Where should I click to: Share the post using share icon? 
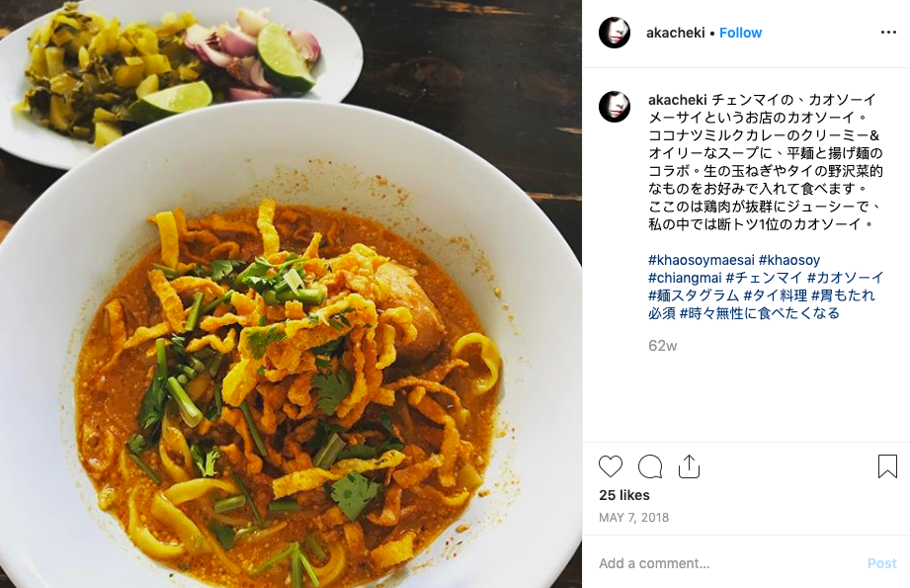tap(689, 466)
